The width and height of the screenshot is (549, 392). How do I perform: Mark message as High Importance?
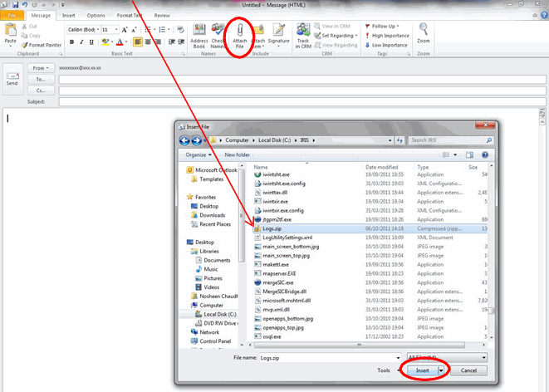click(x=387, y=36)
